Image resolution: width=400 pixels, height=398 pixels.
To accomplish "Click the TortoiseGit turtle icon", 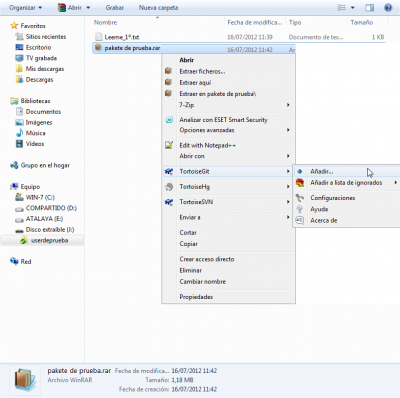I will pyautogui.click(x=169, y=171).
